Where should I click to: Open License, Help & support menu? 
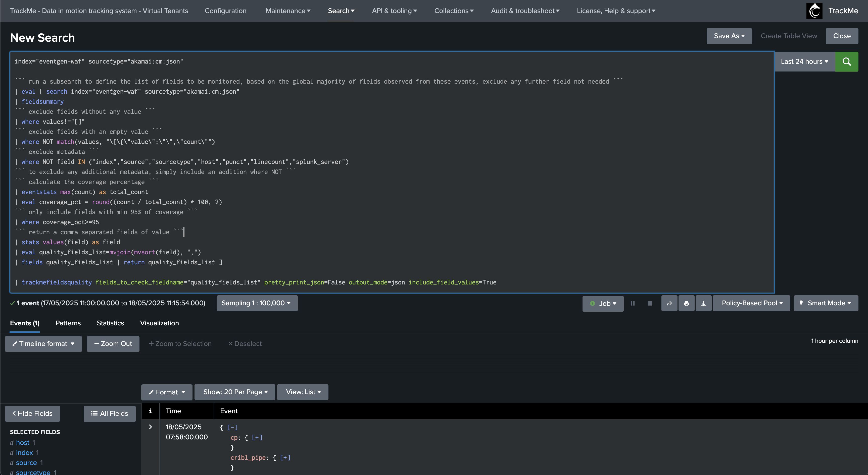[616, 11]
